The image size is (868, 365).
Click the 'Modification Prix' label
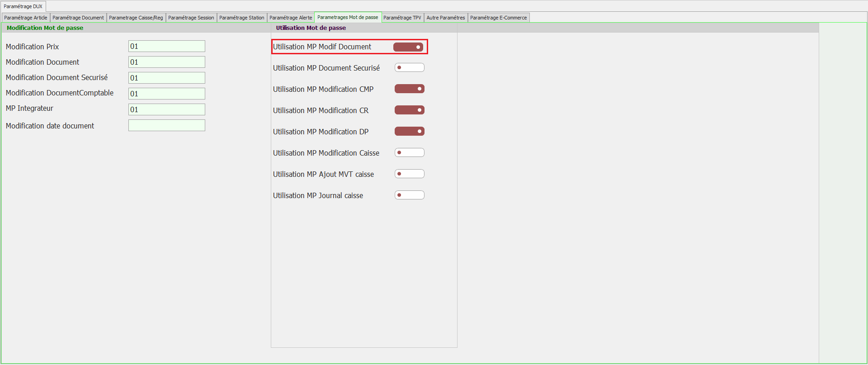(x=33, y=47)
